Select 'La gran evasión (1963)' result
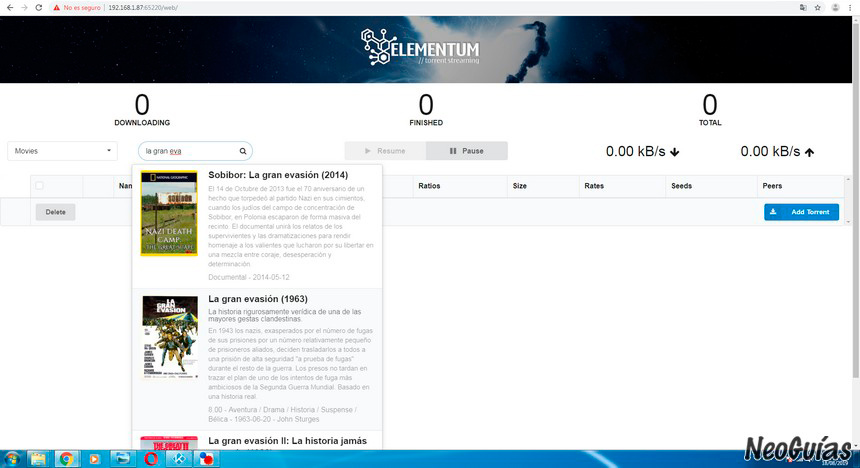This screenshot has height=468, width=860. 257,299
